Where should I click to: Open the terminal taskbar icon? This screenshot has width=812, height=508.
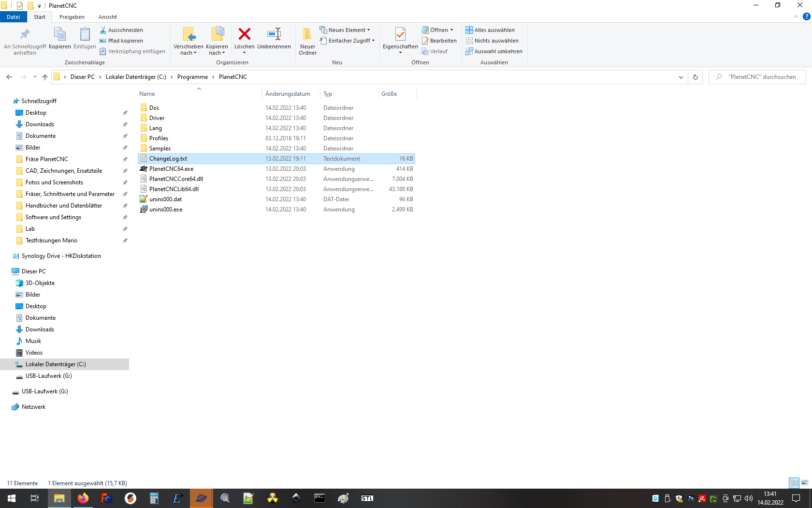tap(319, 498)
